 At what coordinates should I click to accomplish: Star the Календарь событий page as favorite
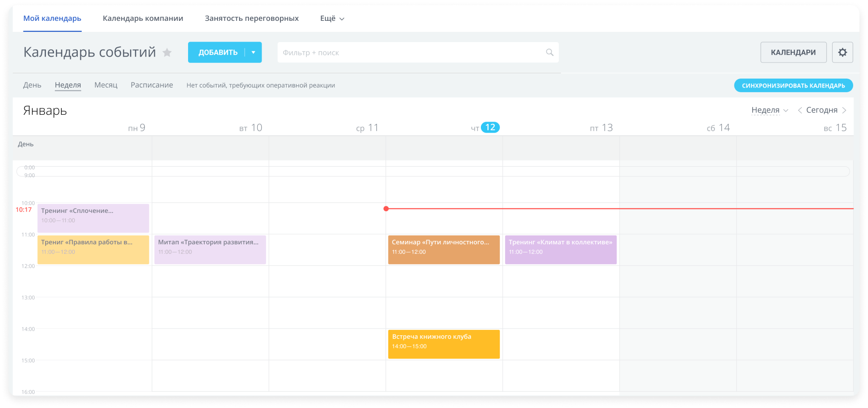167,52
